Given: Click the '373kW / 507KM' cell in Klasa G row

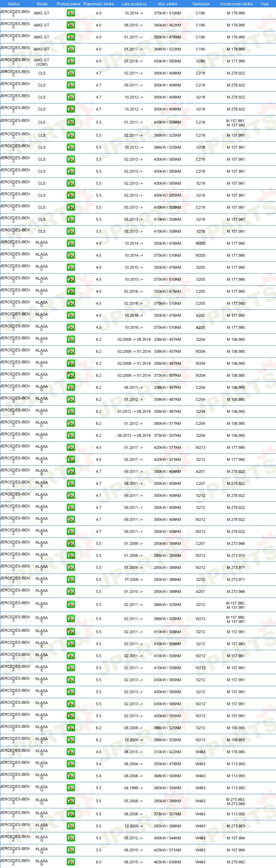Looking at the screenshot, I should (167, 814).
